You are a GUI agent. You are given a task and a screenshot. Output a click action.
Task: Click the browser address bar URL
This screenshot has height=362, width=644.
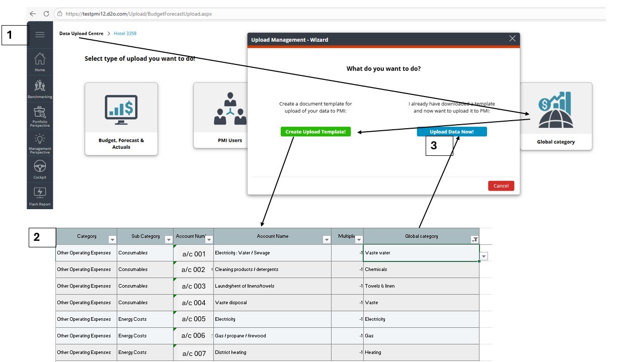coord(138,14)
